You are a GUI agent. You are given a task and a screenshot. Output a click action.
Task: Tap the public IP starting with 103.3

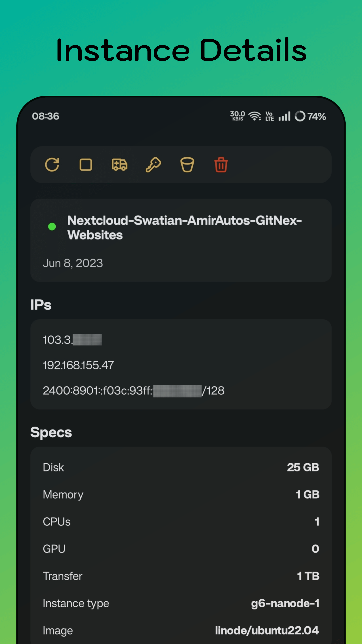point(72,340)
